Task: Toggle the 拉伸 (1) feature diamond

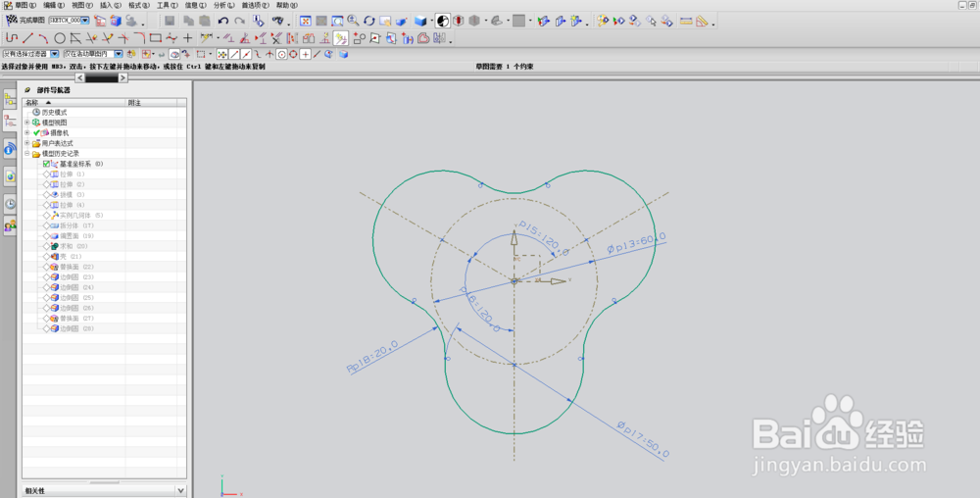Action: 46,174
